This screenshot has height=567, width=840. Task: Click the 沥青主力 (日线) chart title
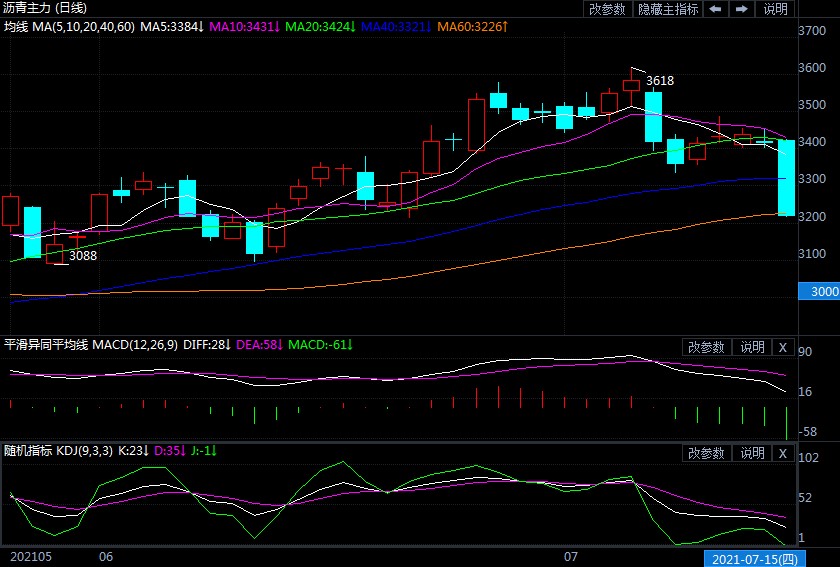(45, 7)
